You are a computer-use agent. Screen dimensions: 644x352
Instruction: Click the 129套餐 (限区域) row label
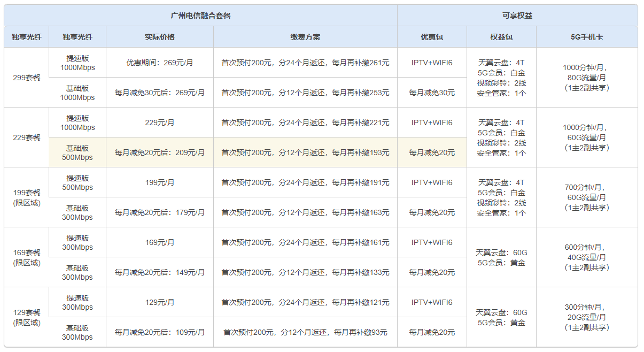coord(27,317)
